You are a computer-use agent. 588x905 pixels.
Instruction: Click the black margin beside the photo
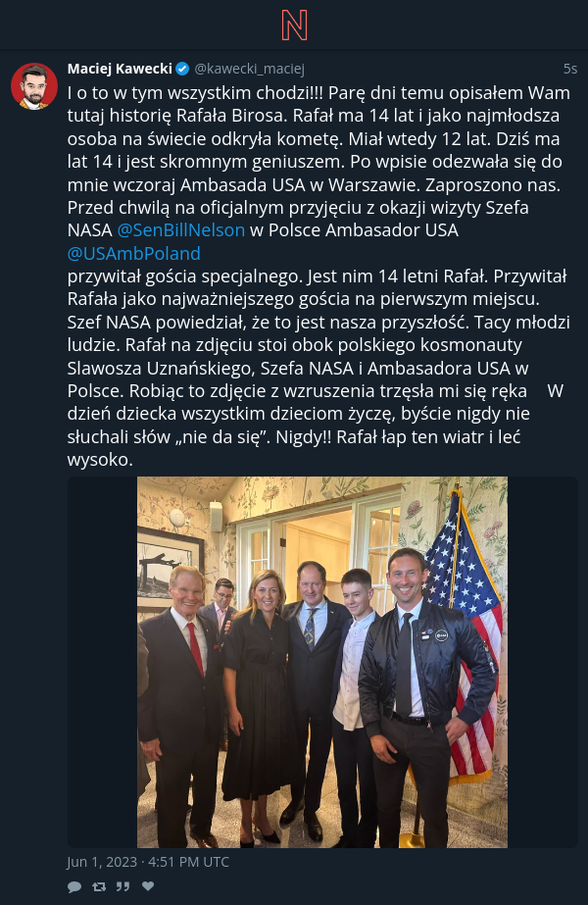click(102, 662)
